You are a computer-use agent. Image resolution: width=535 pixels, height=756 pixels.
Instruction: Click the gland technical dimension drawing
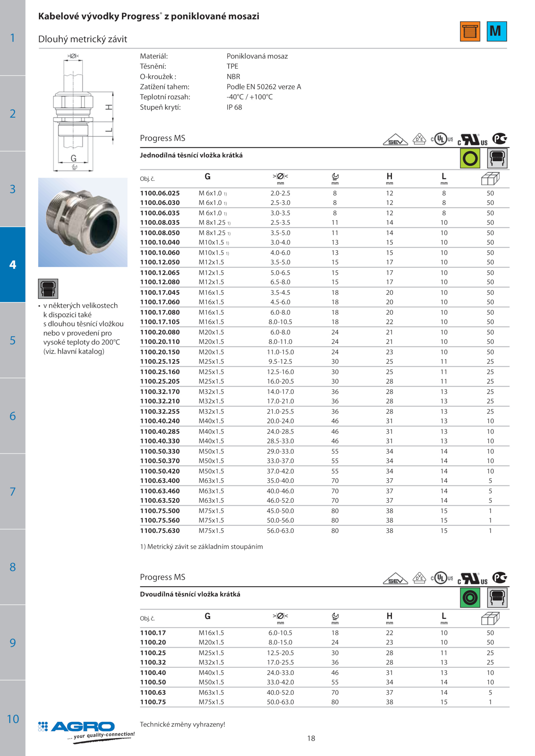[x=83, y=112]
